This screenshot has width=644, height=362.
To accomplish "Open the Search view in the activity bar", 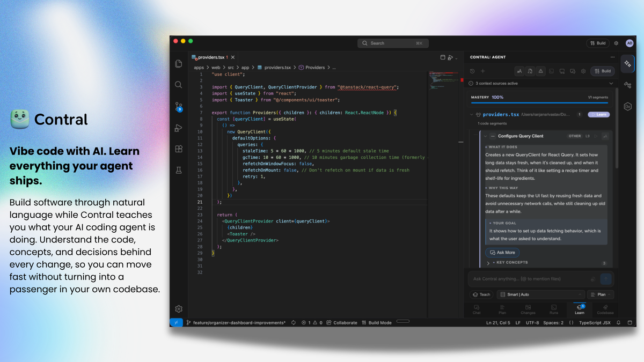I will click(179, 85).
